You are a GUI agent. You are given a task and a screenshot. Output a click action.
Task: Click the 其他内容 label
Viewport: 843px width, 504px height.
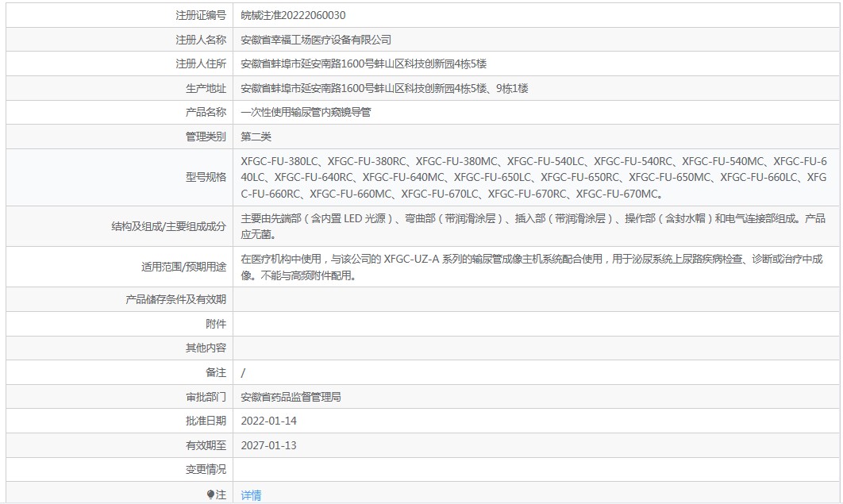[206, 348]
